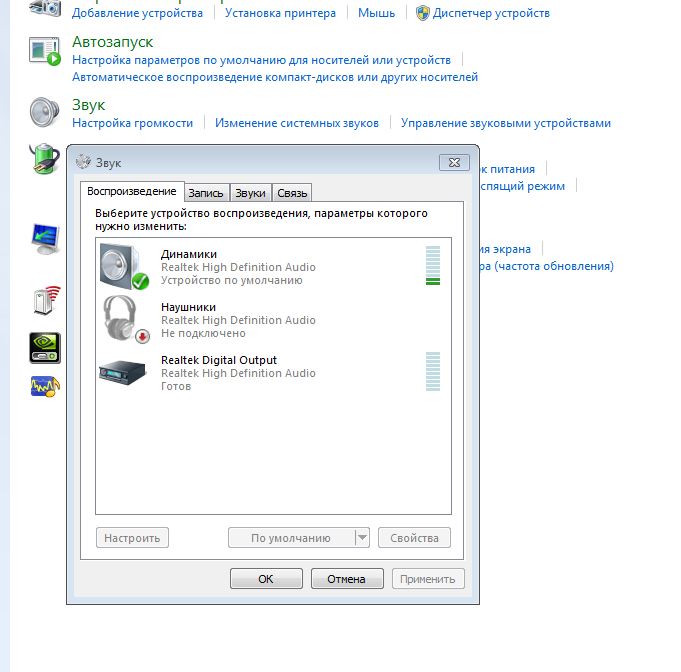Open the Звук heading link
Image resolution: width=681 pixels, height=672 pixels.
[x=89, y=105]
